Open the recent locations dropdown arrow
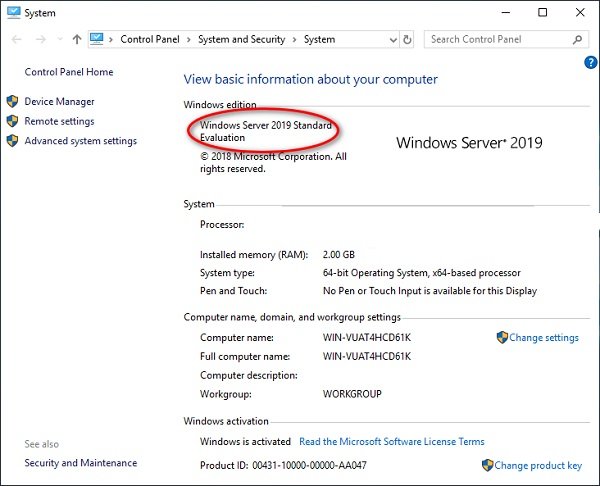 pyautogui.click(x=60, y=39)
